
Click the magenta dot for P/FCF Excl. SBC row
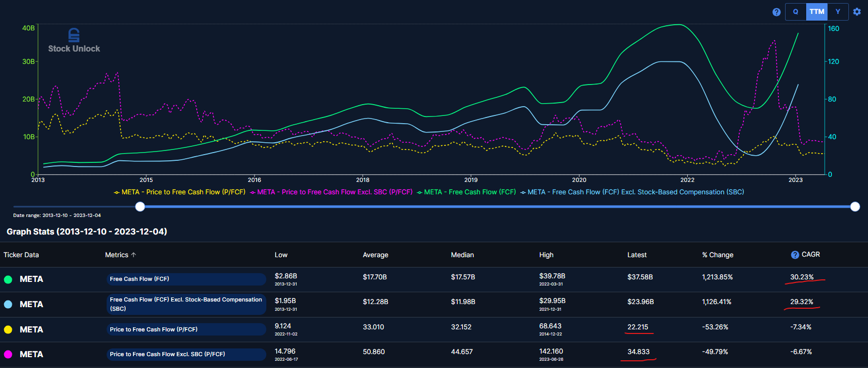click(8, 355)
